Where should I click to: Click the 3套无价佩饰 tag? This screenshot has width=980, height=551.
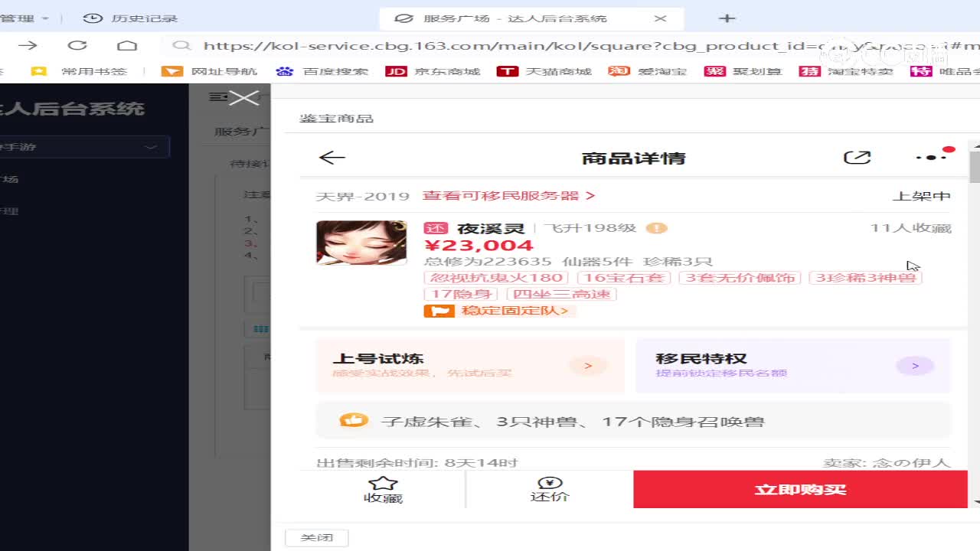740,278
